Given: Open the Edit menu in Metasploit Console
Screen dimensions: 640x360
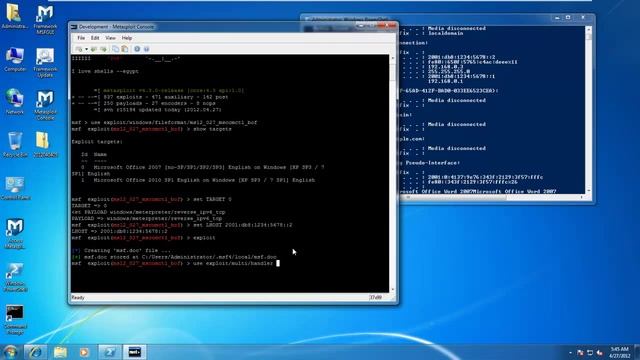Looking at the screenshot, I should coord(95,38).
